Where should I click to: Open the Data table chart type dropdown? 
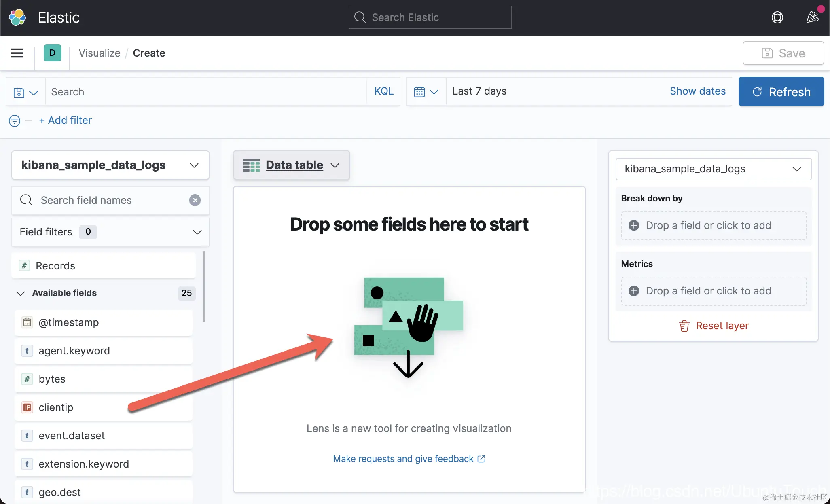point(291,165)
